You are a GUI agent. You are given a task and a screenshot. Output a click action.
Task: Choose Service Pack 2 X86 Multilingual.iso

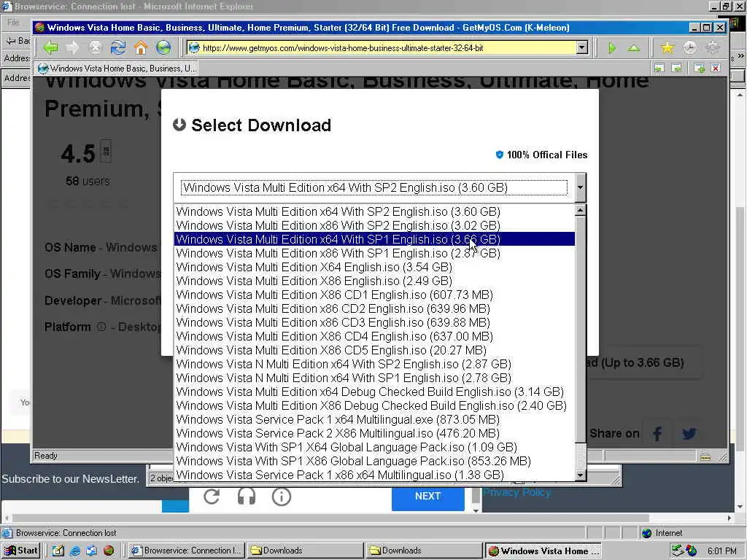tap(374, 433)
